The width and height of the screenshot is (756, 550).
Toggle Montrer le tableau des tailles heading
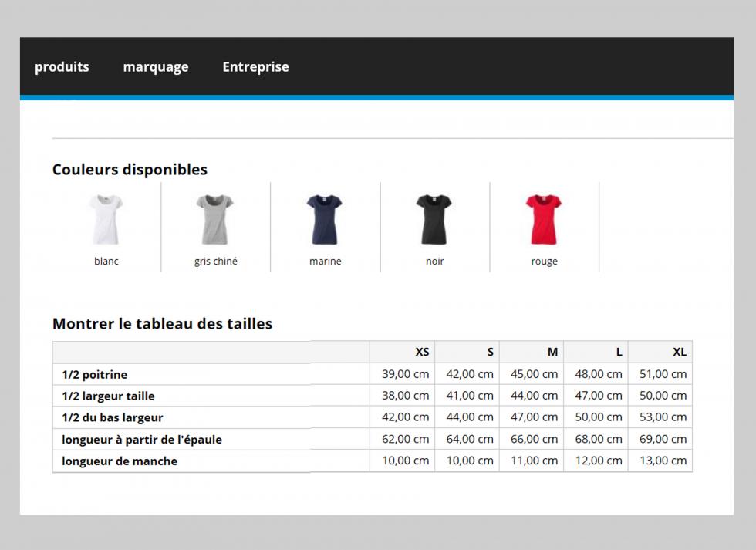(162, 323)
